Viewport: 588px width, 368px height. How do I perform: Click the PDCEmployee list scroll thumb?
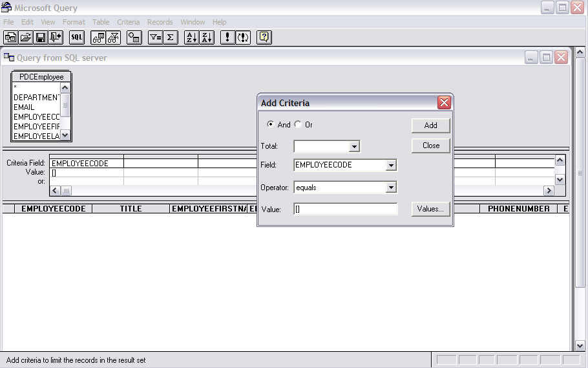pyautogui.click(x=65, y=105)
